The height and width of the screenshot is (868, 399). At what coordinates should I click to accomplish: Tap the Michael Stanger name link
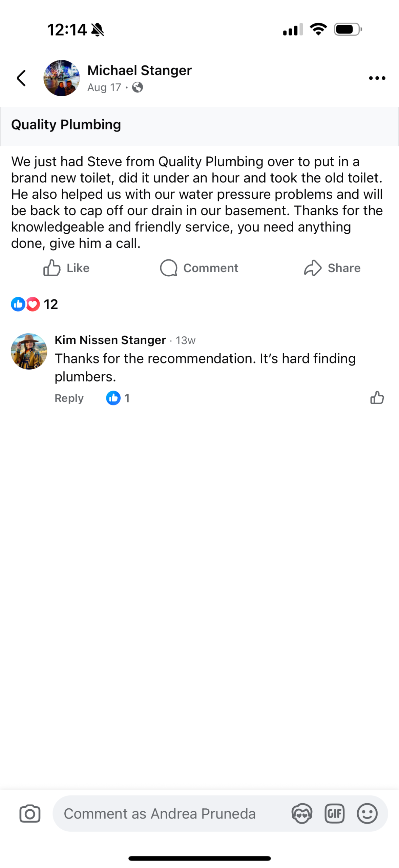pyautogui.click(x=140, y=71)
